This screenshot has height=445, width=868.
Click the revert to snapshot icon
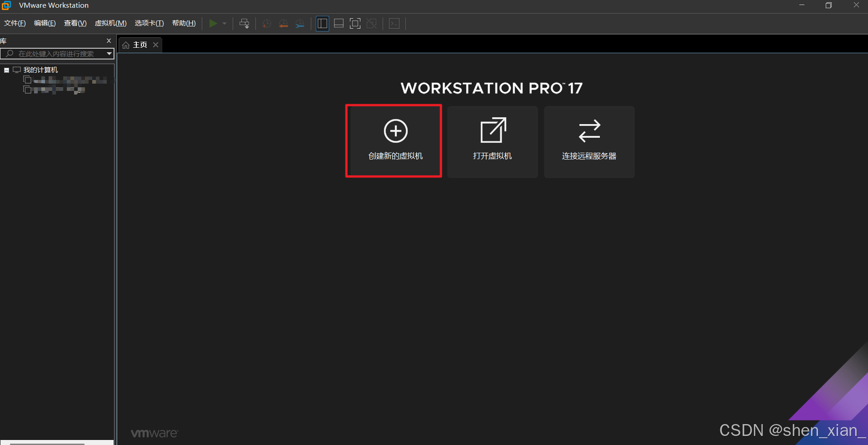283,24
